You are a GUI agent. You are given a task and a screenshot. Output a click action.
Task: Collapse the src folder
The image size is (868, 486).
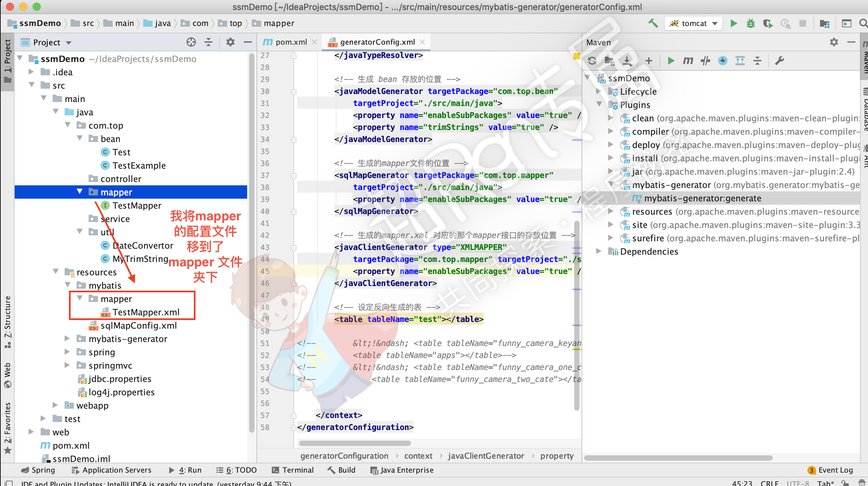coord(32,85)
